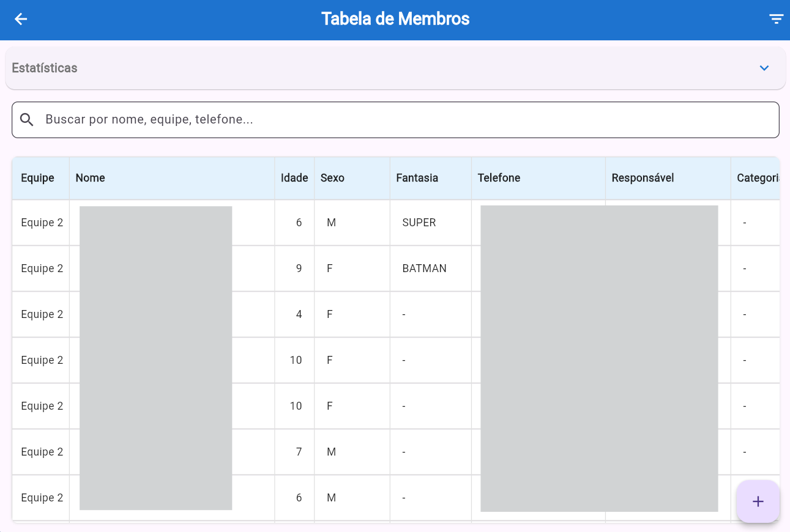Sort by the Nome column header
The width and height of the screenshot is (790, 532).
tap(91, 178)
